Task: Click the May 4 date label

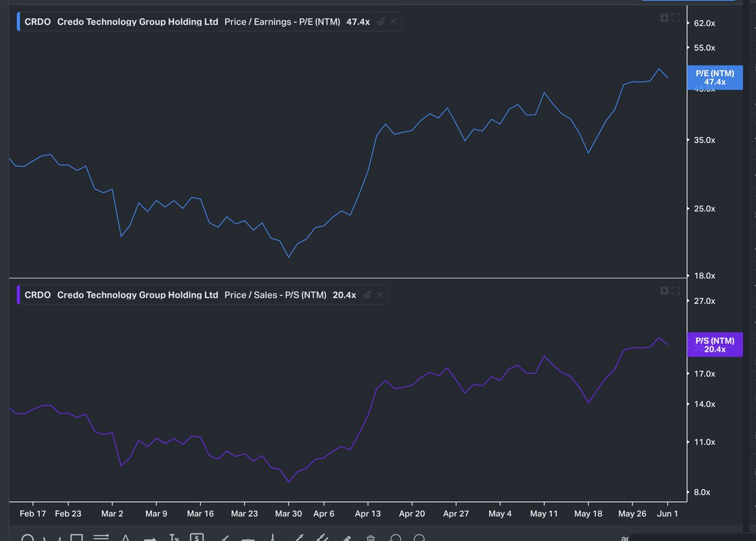Action: [x=500, y=514]
